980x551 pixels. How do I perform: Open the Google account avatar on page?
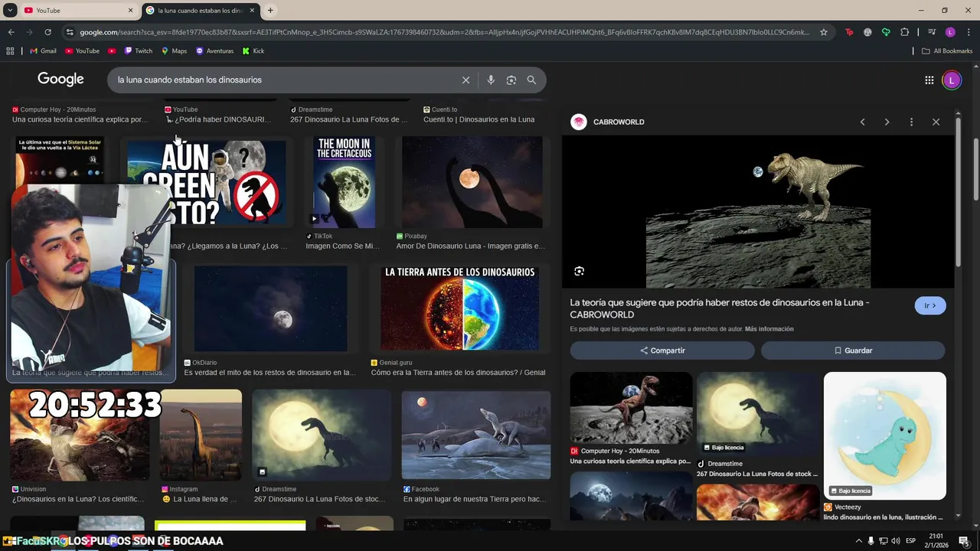[952, 80]
